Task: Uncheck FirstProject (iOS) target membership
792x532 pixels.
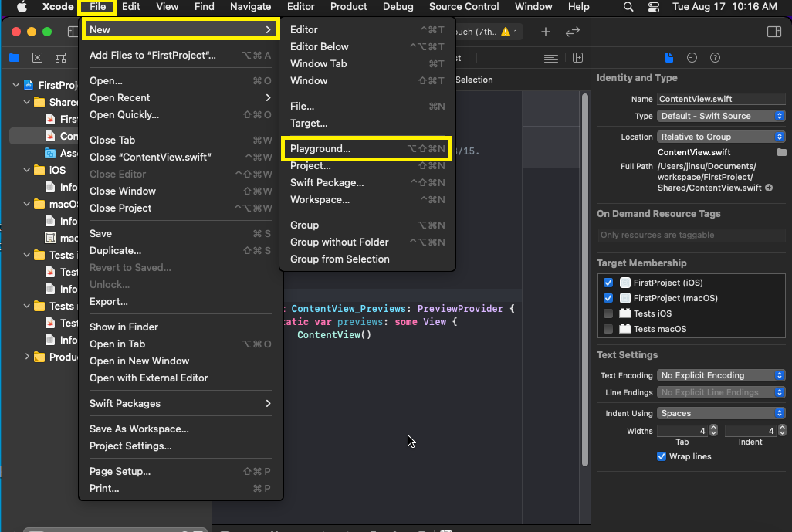Action: pos(608,283)
